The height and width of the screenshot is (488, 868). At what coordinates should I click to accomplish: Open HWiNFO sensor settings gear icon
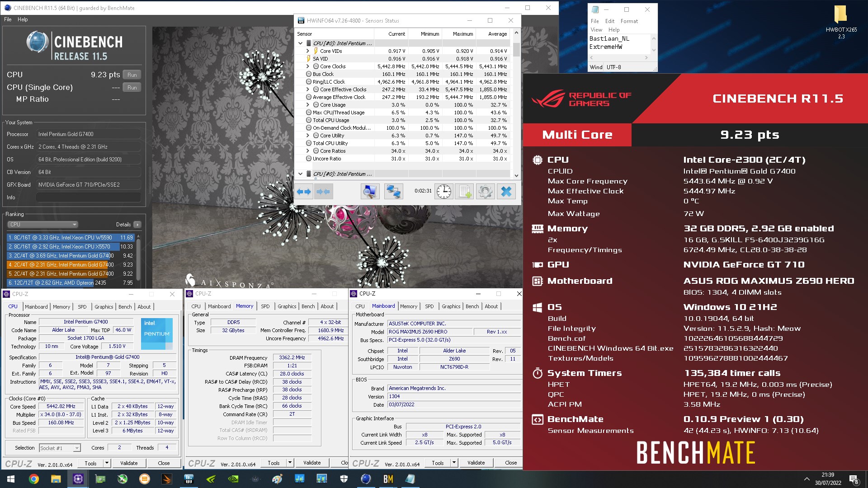(485, 192)
